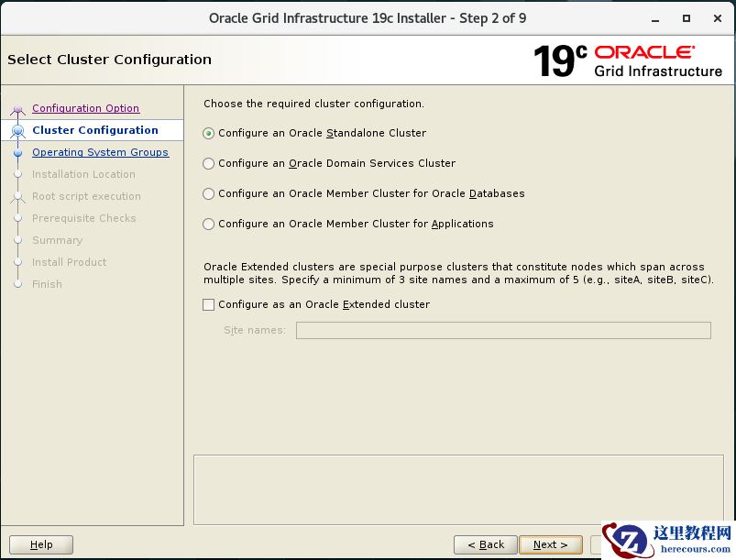Screen dimensions: 736x560
Task: Click the Installation Location step bullet
Action: tap(17, 175)
